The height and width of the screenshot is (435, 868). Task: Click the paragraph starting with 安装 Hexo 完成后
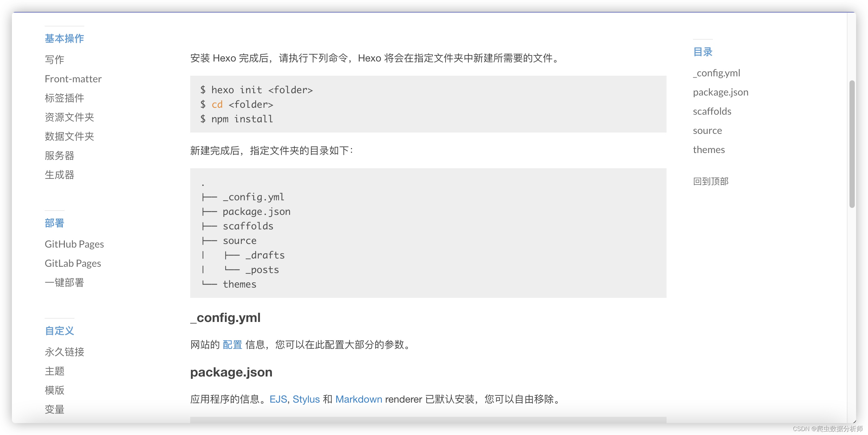coord(375,58)
